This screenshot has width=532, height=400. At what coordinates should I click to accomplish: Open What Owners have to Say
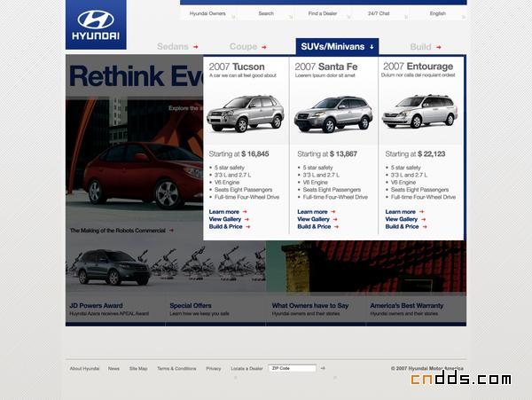[310, 306]
